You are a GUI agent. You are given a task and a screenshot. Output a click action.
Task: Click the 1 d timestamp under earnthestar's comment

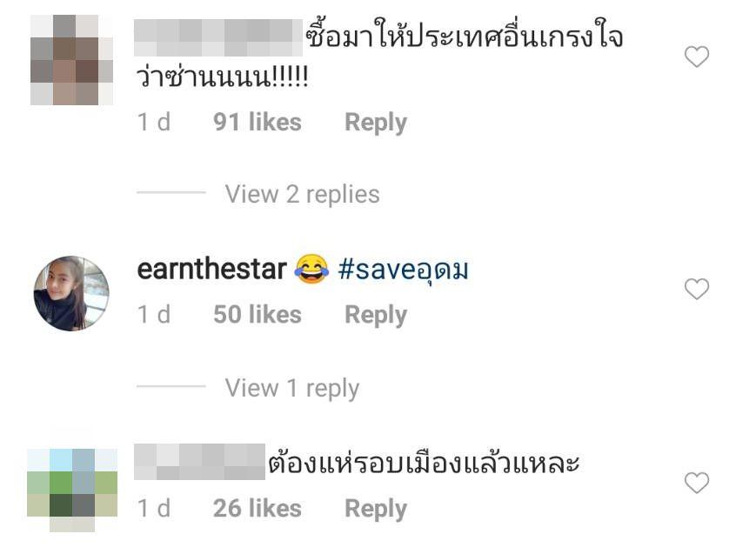point(154,314)
